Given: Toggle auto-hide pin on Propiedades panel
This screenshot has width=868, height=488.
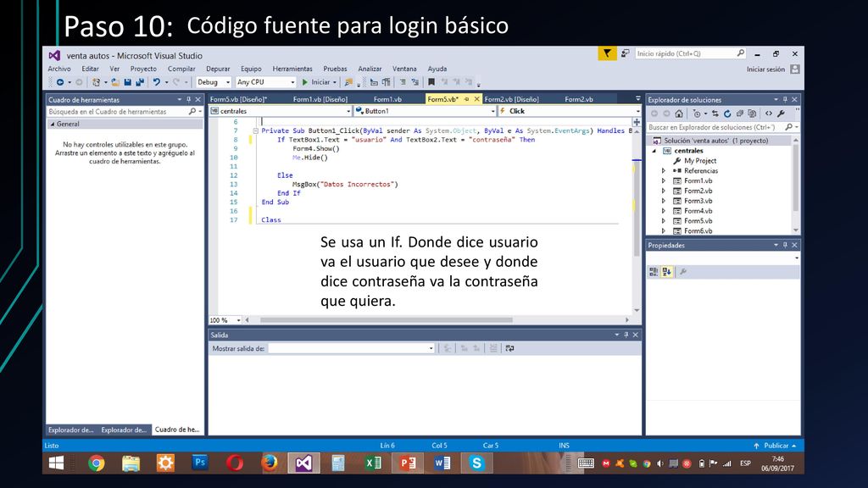Looking at the screenshot, I should (x=785, y=245).
